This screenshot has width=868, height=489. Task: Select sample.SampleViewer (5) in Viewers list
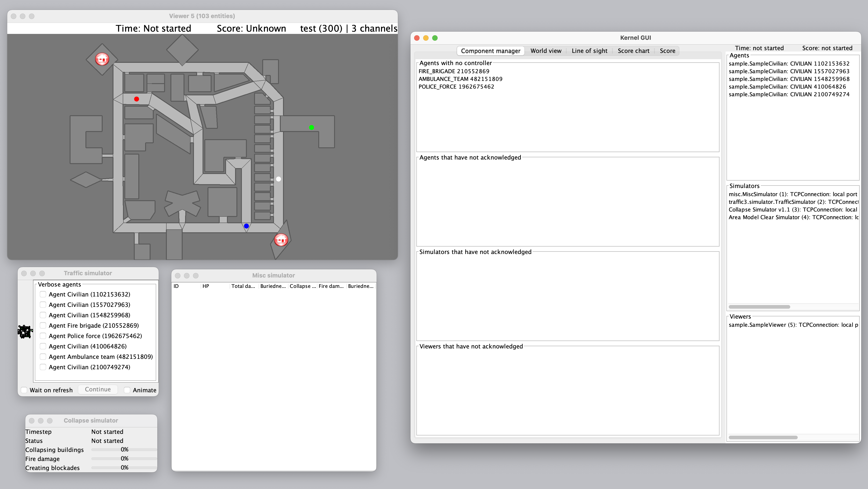point(793,325)
